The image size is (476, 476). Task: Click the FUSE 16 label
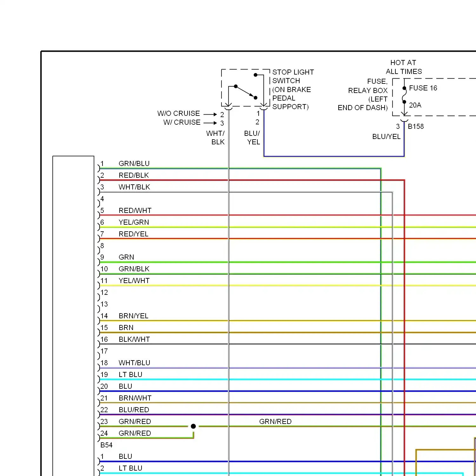[x=423, y=88]
